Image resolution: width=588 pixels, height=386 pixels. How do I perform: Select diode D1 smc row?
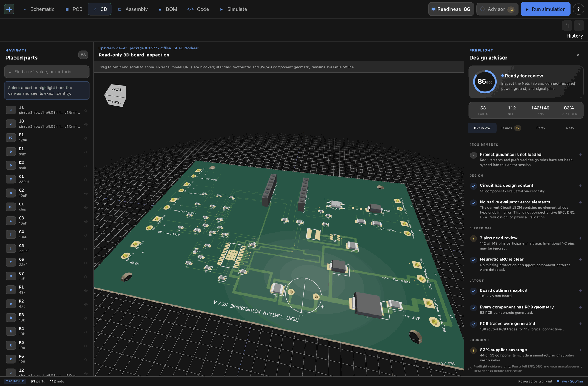pyautogui.click(x=47, y=151)
